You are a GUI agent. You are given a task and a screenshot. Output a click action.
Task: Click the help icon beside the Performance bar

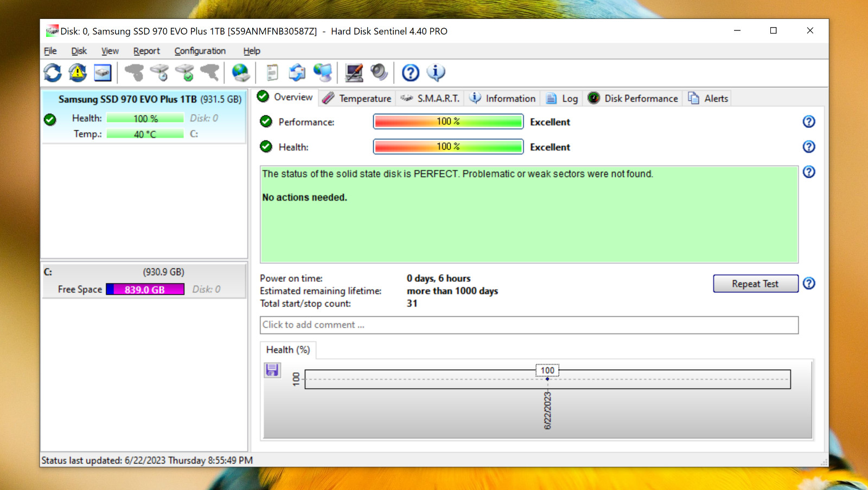(x=809, y=121)
